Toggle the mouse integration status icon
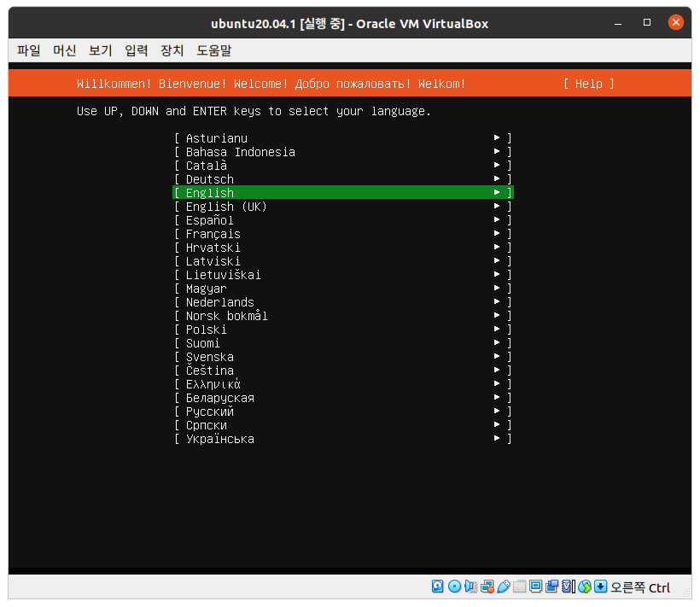The image size is (700, 607). coord(585,587)
